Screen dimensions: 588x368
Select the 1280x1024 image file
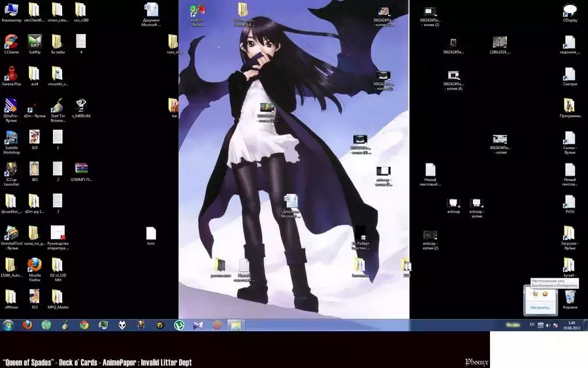[500, 44]
